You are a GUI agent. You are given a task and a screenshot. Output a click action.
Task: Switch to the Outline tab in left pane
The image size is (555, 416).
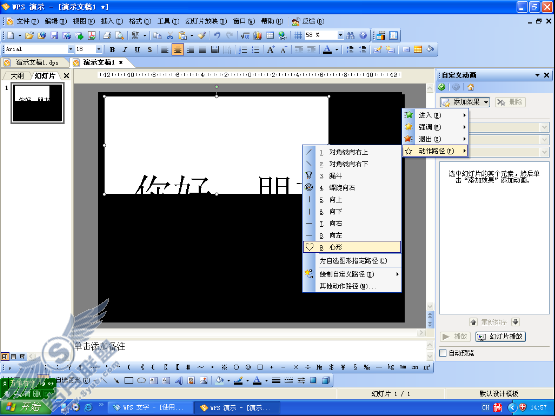click(17, 76)
